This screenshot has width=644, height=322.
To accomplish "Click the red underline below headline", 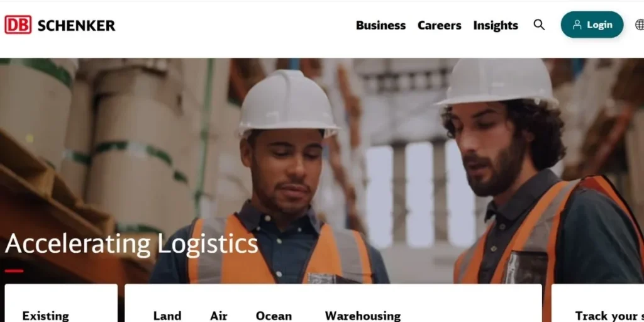I will click(14, 270).
